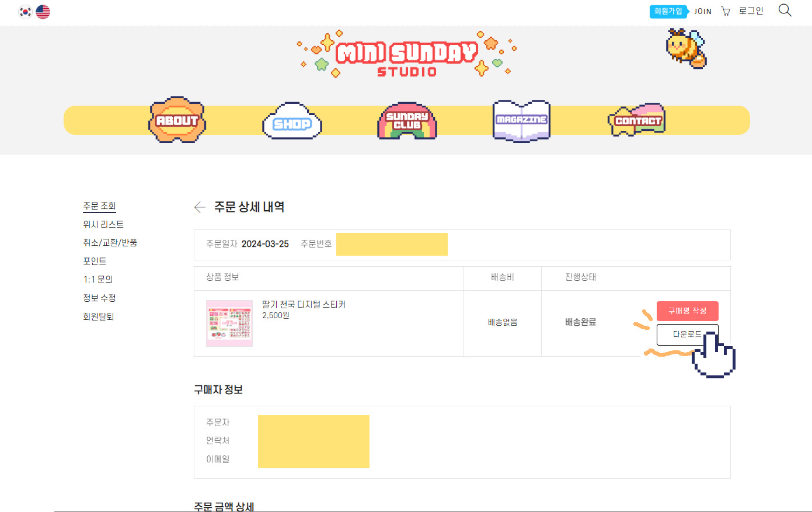This screenshot has width=812, height=512.
Task: Select 주문 조회 in sidebar menu
Action: tap(99, 206)
